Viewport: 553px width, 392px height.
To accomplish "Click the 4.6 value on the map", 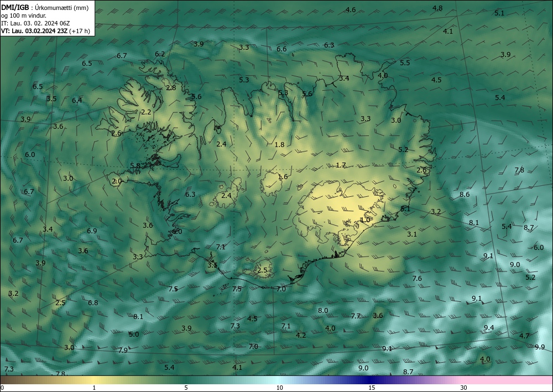I will 351,10.
